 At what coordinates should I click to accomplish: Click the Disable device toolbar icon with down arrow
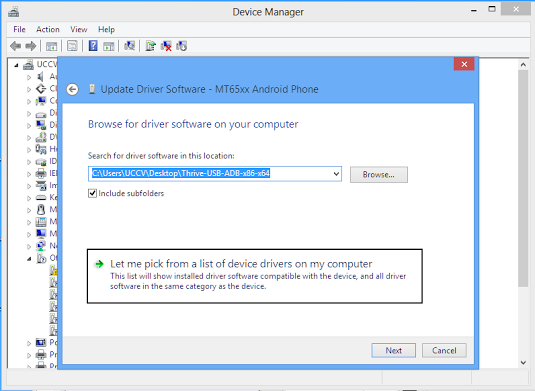coord(182,46)
